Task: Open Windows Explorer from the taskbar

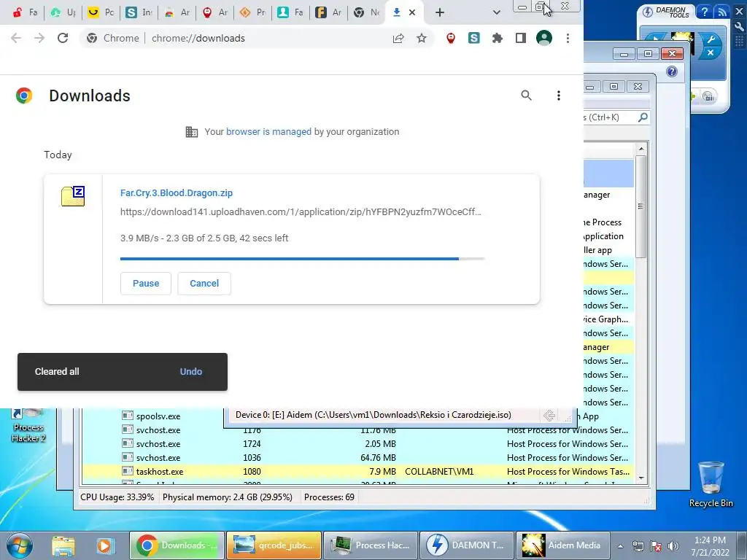Action: (x=63, y=545)
